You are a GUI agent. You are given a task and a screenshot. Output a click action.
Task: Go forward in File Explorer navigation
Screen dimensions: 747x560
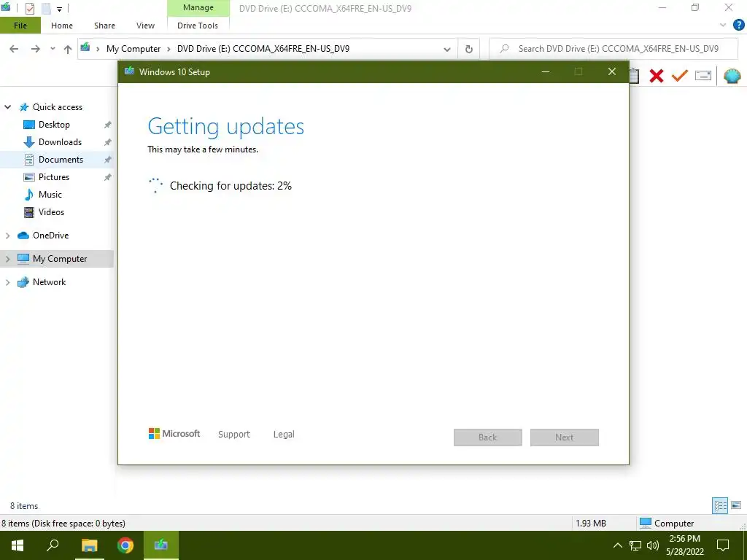(x=35, y=49)
